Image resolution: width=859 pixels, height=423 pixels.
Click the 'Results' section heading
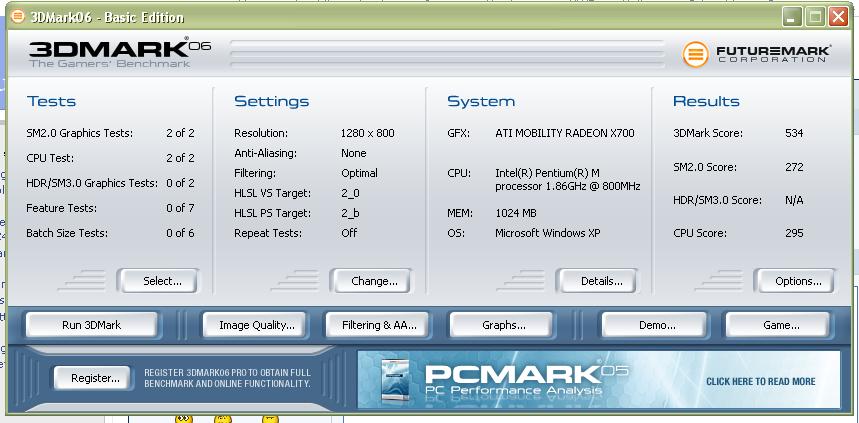point(706,101)
